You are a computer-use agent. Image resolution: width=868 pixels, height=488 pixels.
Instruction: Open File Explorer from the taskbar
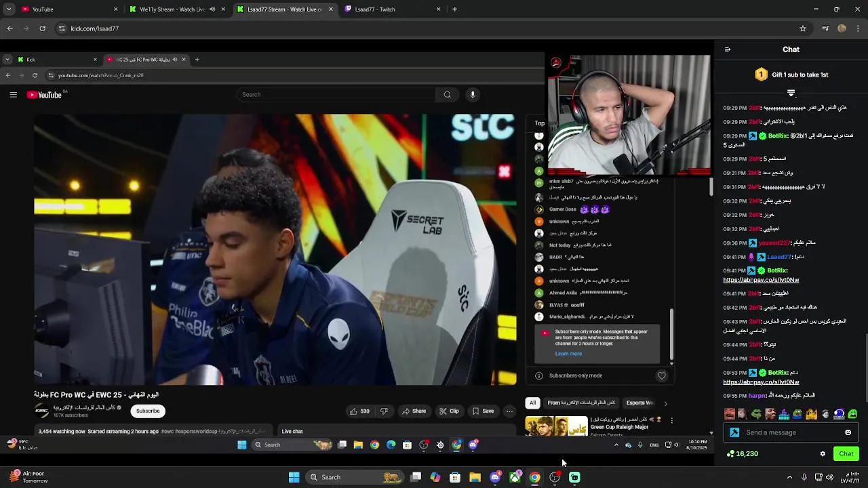pos(475,477)
